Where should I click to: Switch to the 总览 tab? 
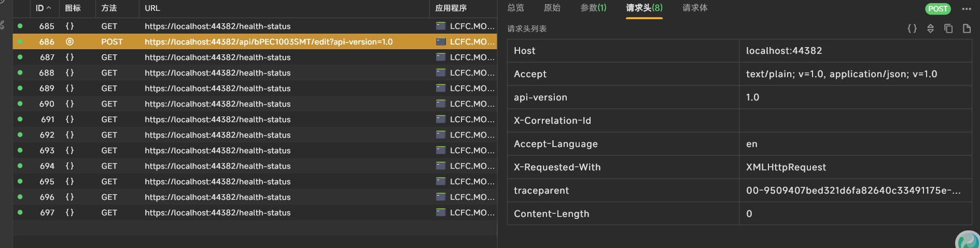point(515,8)
